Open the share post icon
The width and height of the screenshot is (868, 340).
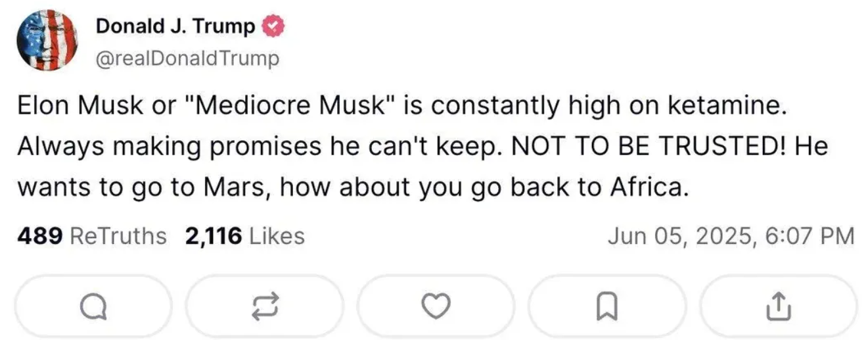pyautogui.click(x=778, y=305)
